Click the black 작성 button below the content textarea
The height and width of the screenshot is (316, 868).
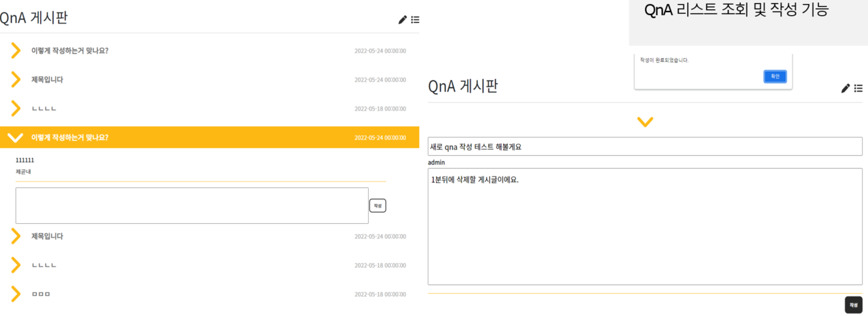pos(853,305)
